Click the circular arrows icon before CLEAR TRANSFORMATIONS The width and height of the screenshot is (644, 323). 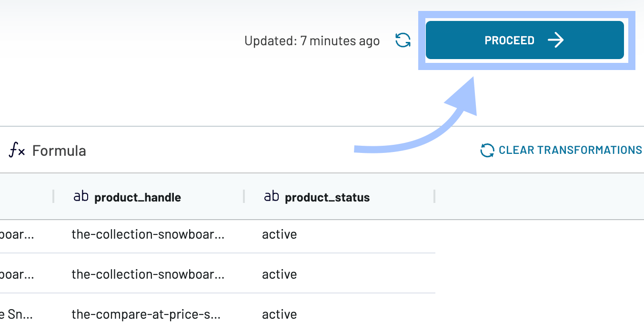[486, 150]
